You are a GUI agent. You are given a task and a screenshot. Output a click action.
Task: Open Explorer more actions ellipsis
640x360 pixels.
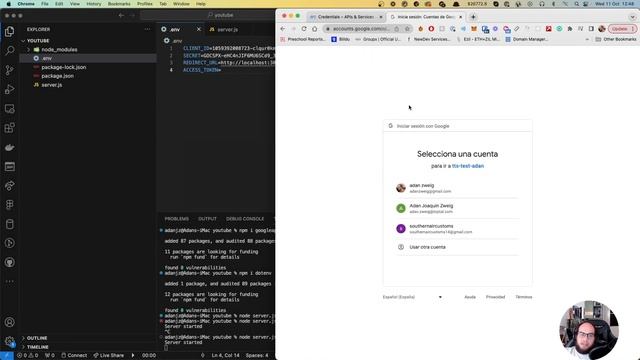[147, 29]
